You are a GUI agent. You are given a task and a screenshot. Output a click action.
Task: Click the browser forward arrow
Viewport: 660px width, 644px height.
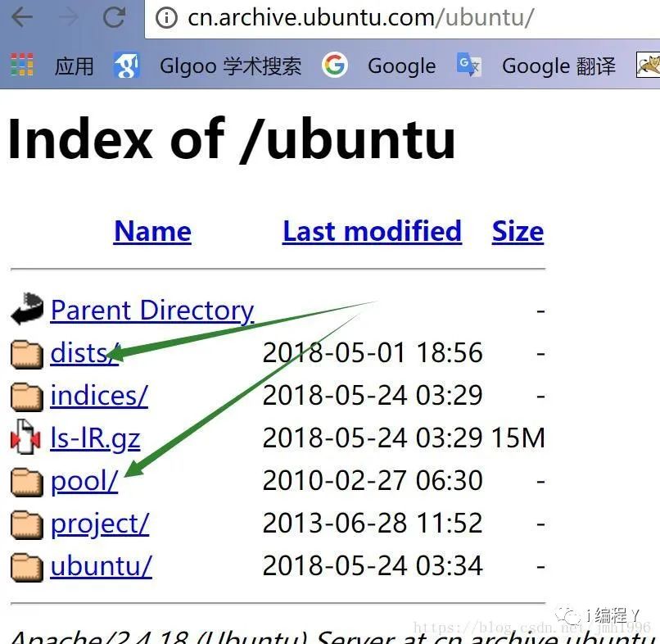[68, 18]
